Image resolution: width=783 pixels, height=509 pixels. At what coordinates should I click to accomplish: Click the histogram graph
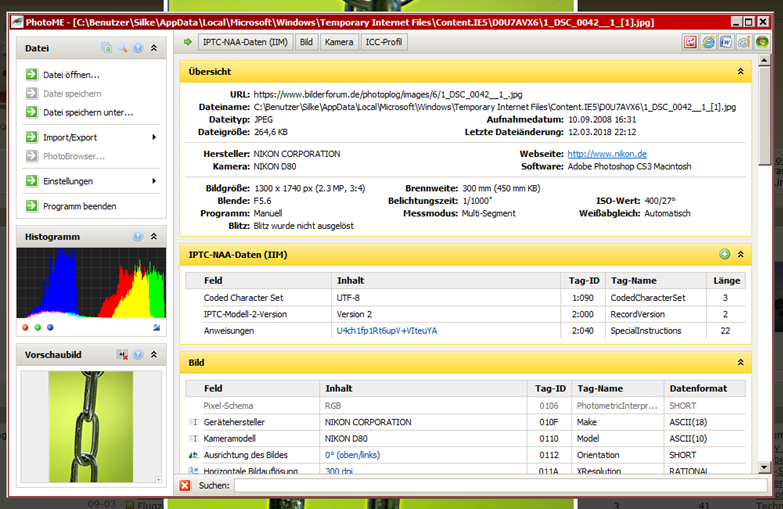click(91, 283)
